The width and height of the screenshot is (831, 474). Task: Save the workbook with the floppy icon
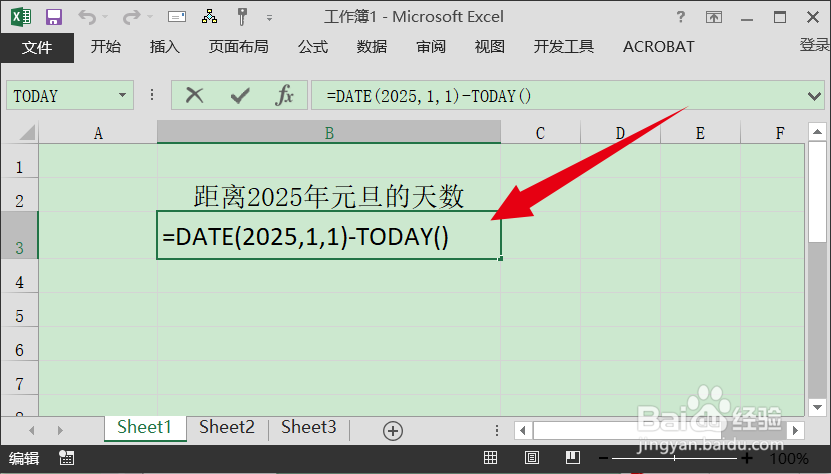(x=54, y=17)
